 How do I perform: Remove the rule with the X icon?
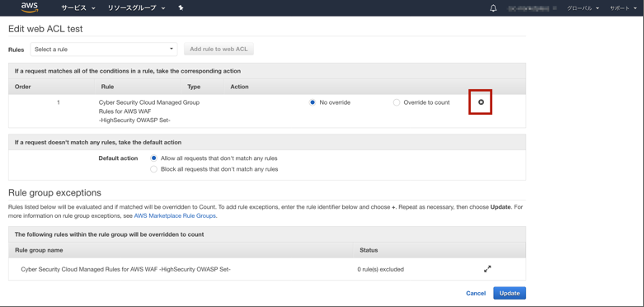pos(481,102)
